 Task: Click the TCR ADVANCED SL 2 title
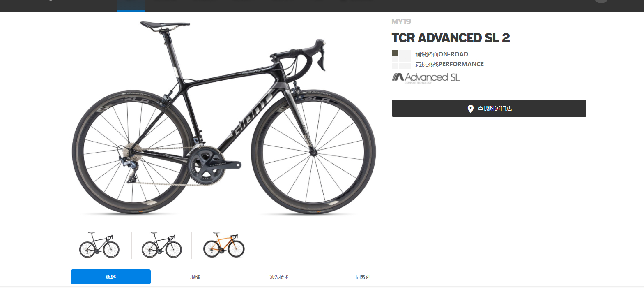[x=451, y=38]
